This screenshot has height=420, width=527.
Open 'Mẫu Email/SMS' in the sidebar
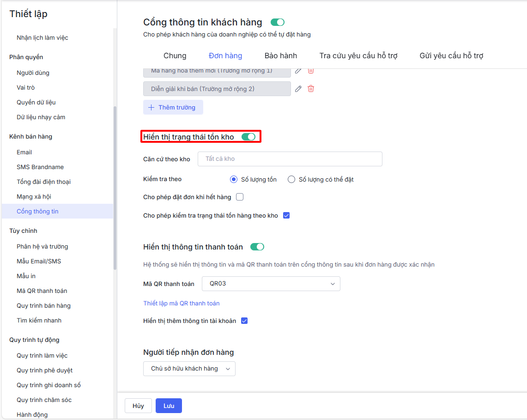39,261
